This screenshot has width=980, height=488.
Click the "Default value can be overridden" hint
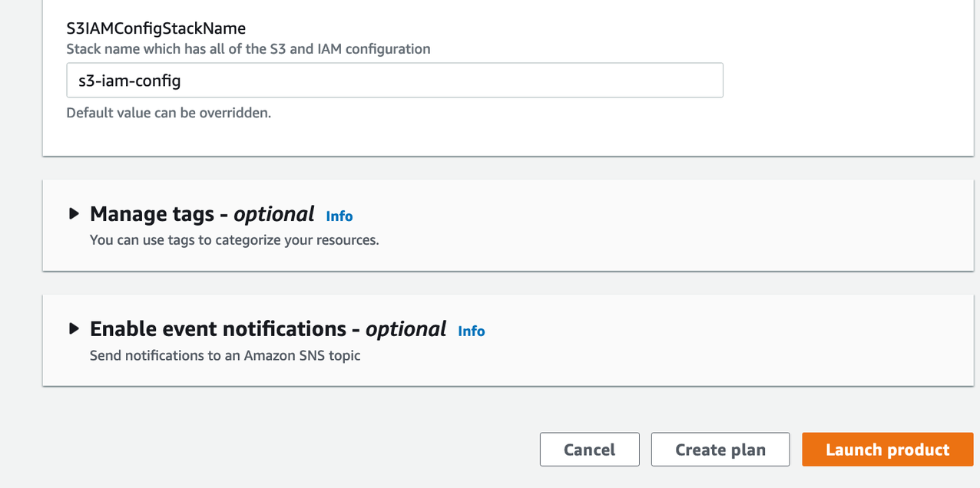point(169,113)
